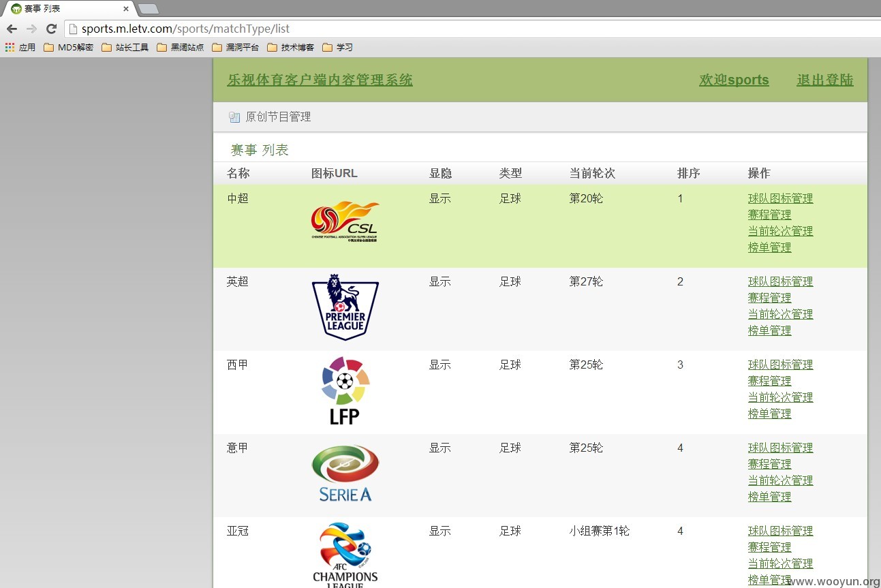Open 榜单管理 for 英超

tap(769, 330)
